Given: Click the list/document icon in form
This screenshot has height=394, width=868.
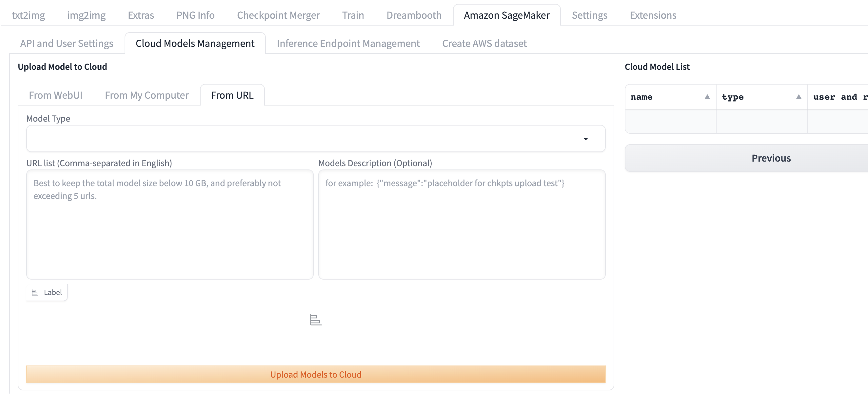Looking at the screenshot, I should 316,319.
